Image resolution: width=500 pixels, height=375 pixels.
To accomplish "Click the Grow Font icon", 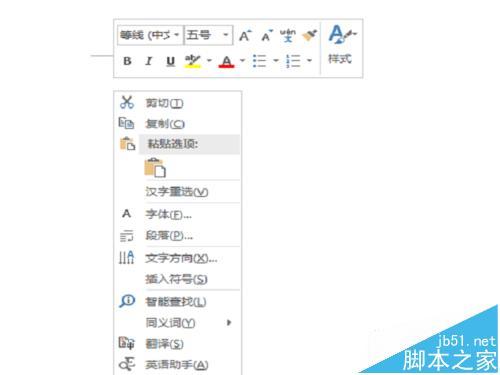I will 245,35.
